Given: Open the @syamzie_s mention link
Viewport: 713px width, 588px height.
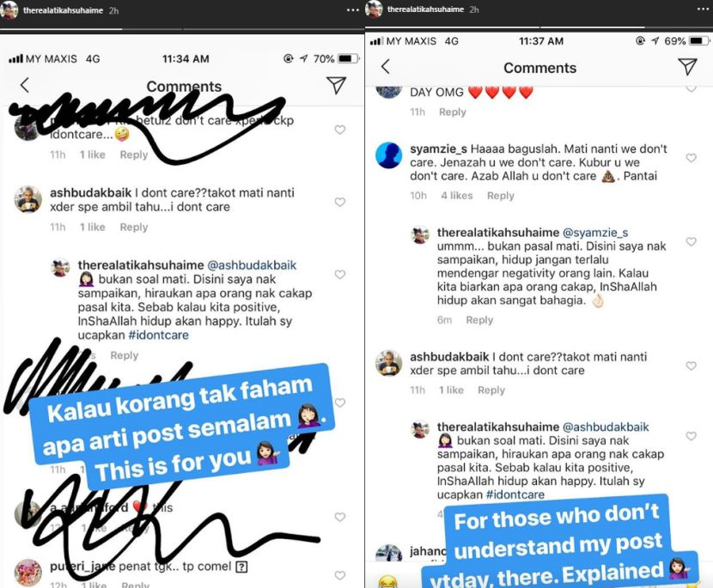Looking at the screenshot, I should coord(595,233).
